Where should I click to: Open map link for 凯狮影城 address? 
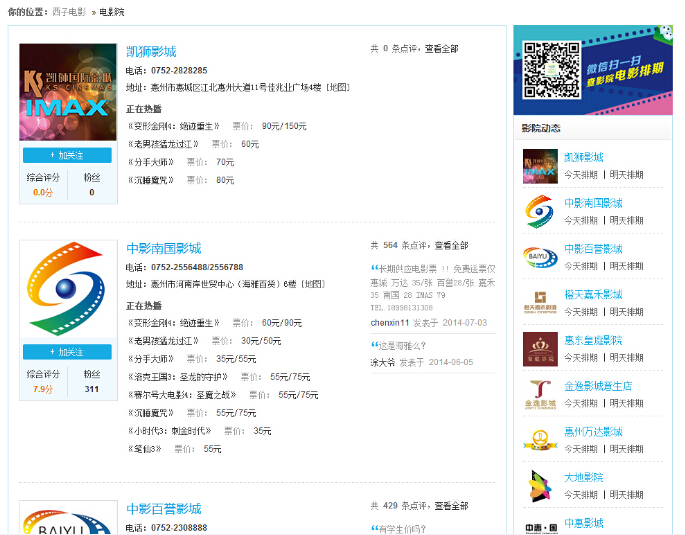pos(338,88)
